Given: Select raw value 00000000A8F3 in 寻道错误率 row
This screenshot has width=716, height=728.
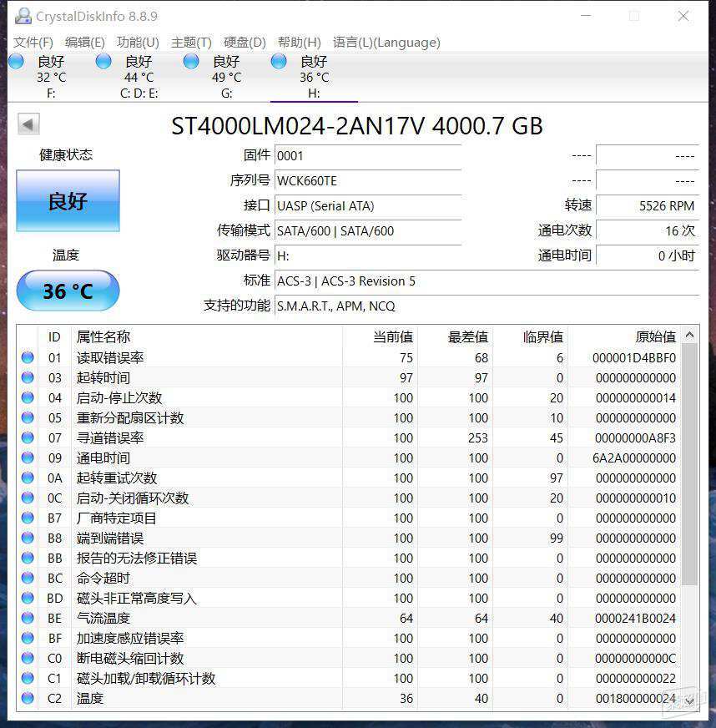Looking at the screenshot, I should coord(635,437).
